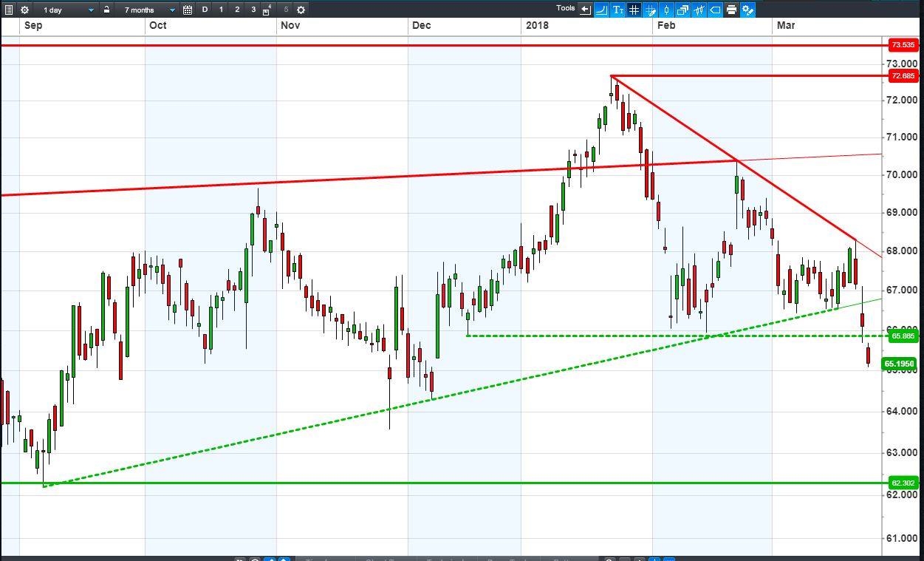This screenshot has height=561, width=924.
Task: Print the chart
Action: click(x=731, y=10)
